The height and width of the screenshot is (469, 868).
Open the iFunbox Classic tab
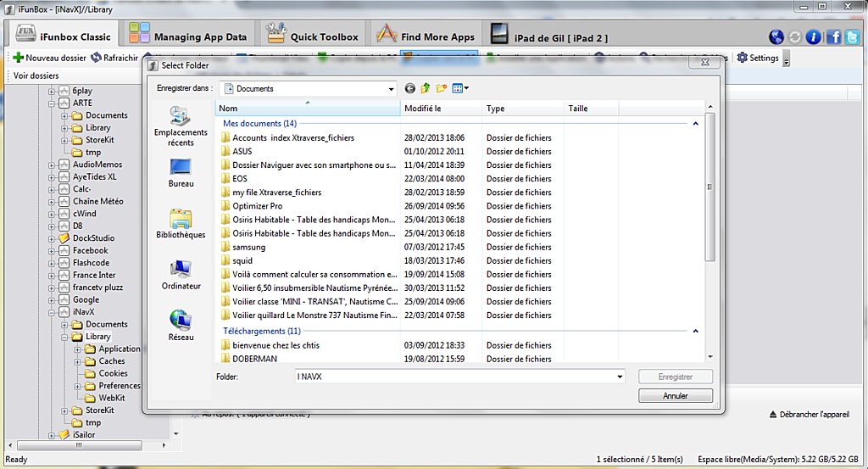point(63,34)
